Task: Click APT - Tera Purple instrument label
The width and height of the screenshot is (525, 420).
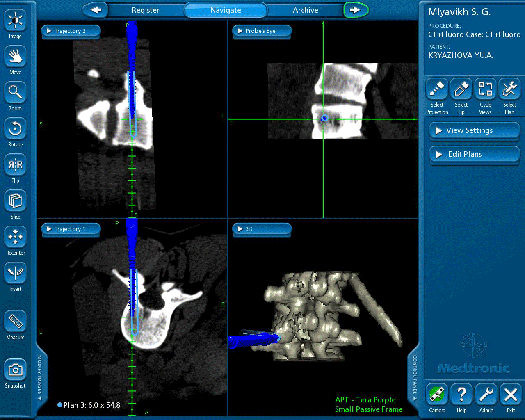Action: click(x=365, y=400)
